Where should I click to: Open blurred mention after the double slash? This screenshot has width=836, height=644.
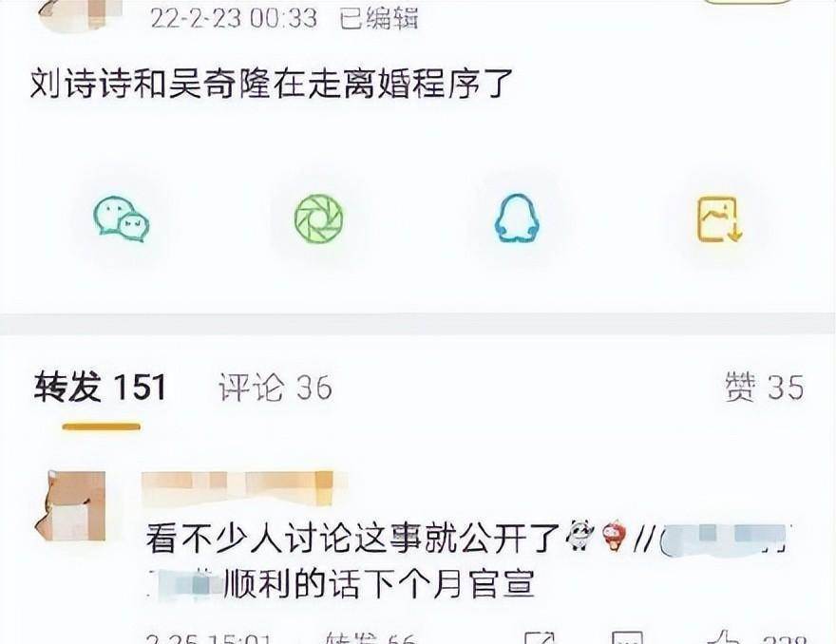[722, 539]
